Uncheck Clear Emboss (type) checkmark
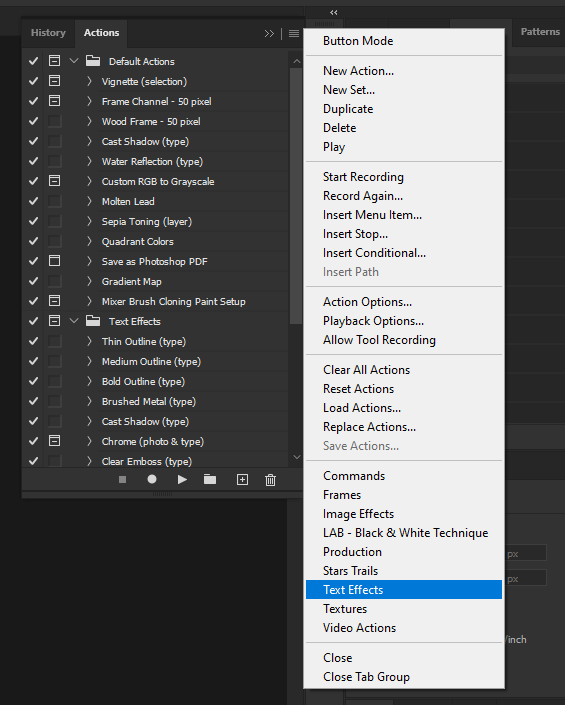The height and width of the screenshot is (705, 565). tap(33, 460)
